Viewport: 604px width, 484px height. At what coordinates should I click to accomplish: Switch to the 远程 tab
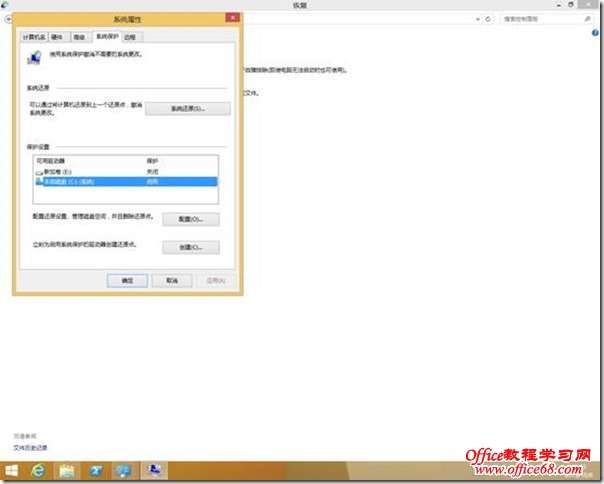(130, 37)
